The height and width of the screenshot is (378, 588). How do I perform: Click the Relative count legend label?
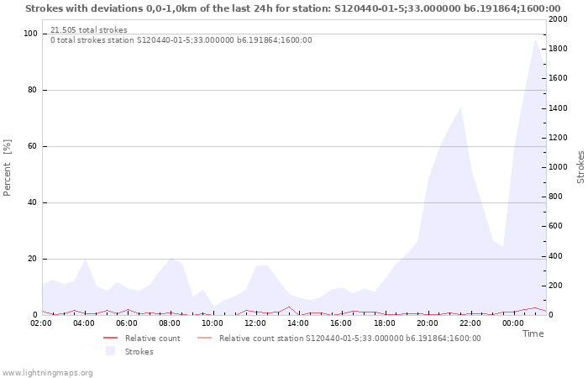pos(153,338)
